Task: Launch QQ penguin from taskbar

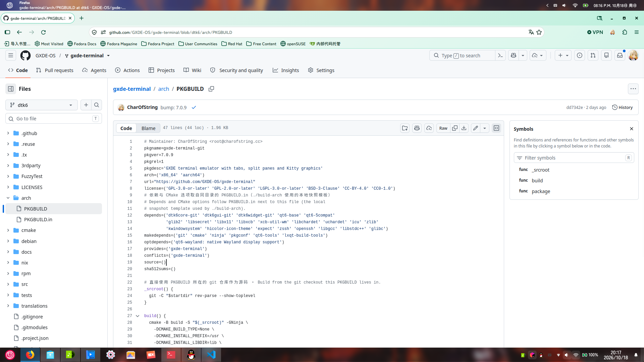Action: [191, 355]
